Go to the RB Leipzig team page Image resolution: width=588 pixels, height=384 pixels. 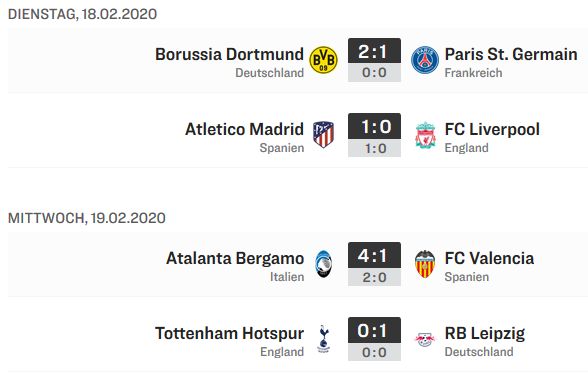click(x=484, y=333)
